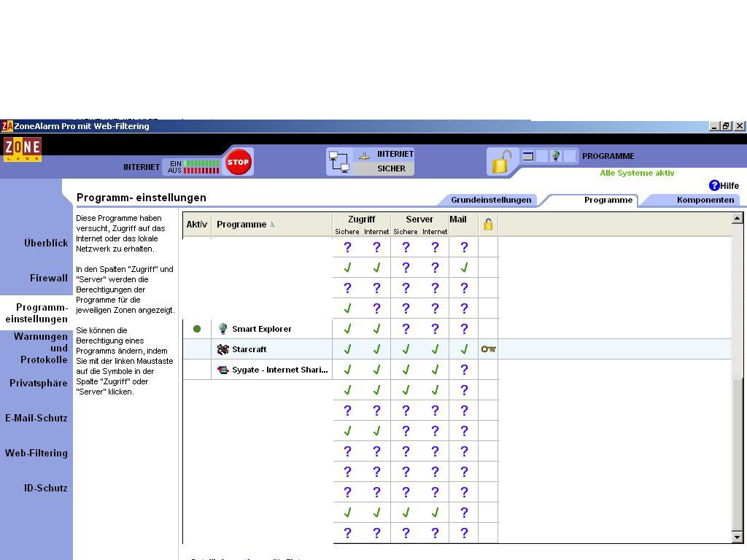This screenshot has height=560, width=747.
Task: Click the Smart Explorer program icon
Action: 222,329
